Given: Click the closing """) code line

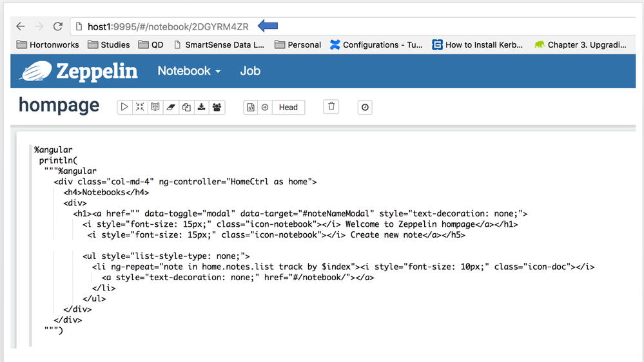Looking at the screenshot, I should [x=54, y=331].
